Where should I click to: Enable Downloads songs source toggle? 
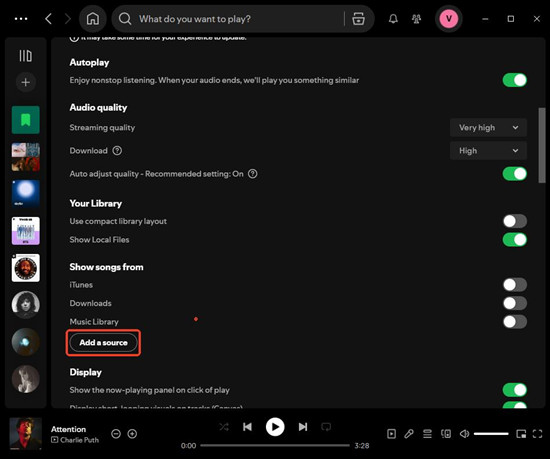(515, 303)
